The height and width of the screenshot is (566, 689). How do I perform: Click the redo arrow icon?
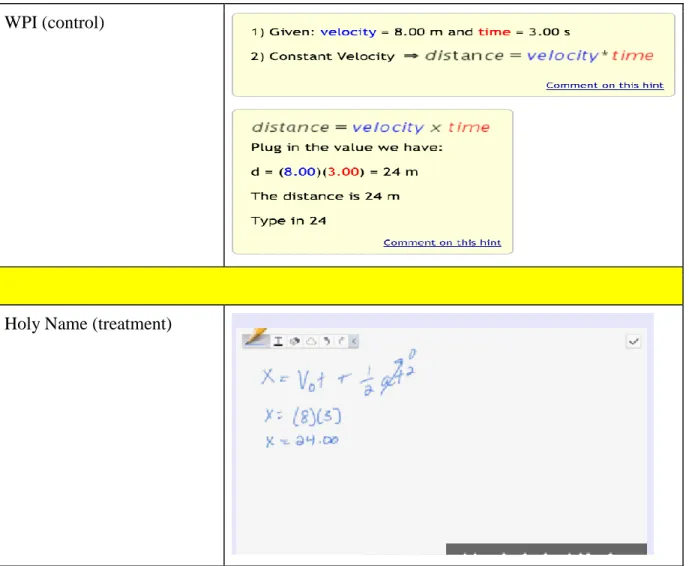(341, 341)
